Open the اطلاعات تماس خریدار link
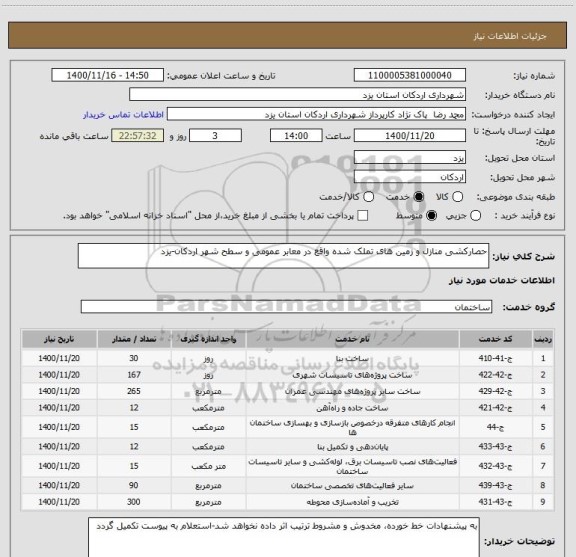 click(x=123, y=115)
